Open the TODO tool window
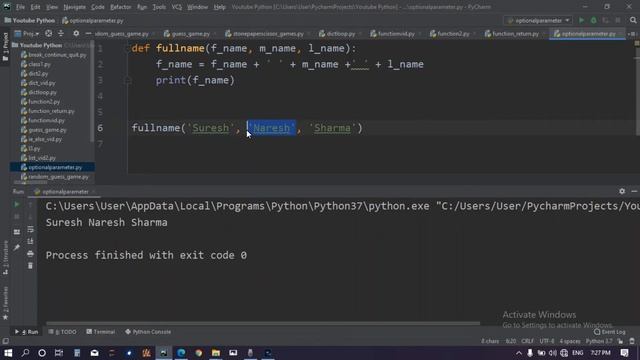The height and width of the screenshot is (360, 640). 62,332
